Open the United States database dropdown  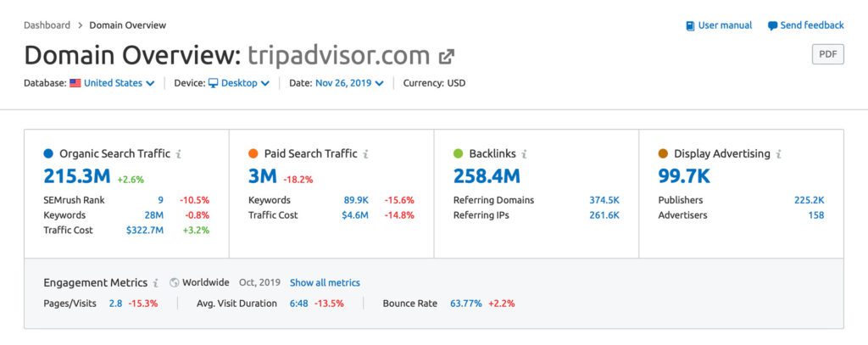click(119, 83)
